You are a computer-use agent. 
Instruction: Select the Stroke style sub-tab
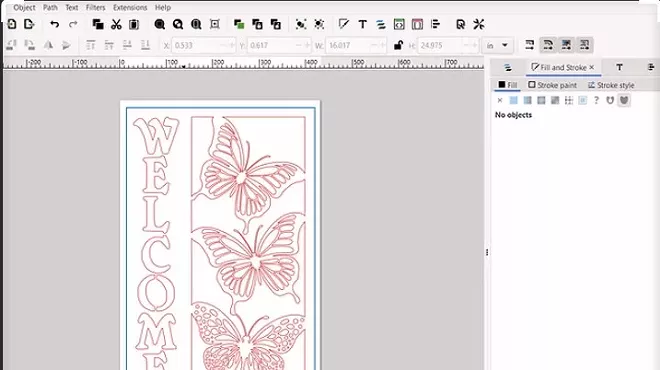pyautogui.click(x=611, y=85)
